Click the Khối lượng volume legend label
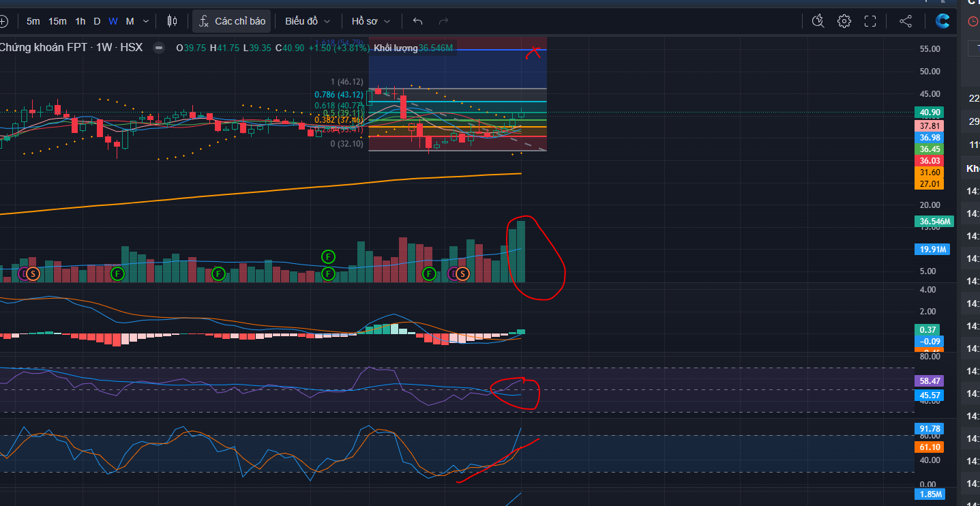This screenshot has width=980, height=506. coord(396,48)
